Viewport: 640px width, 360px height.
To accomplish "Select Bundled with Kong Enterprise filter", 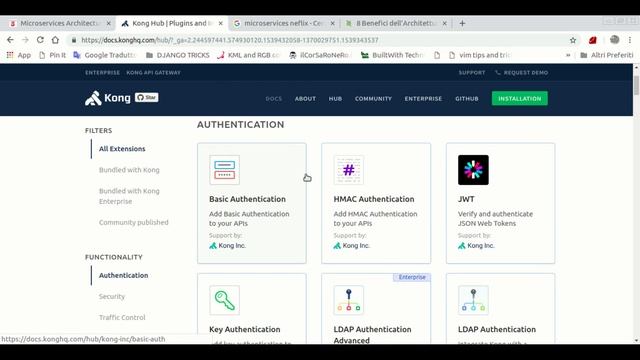I will tap(129, 196).
